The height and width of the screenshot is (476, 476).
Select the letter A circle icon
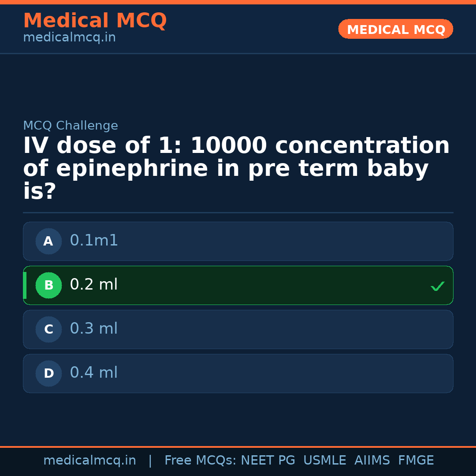click(x=48, y=241)
